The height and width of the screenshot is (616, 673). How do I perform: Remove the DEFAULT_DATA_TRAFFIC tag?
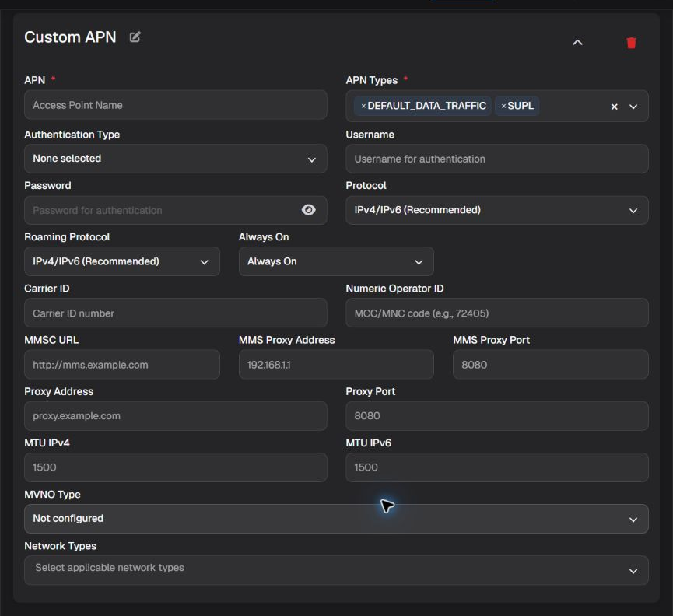(363, 106)
